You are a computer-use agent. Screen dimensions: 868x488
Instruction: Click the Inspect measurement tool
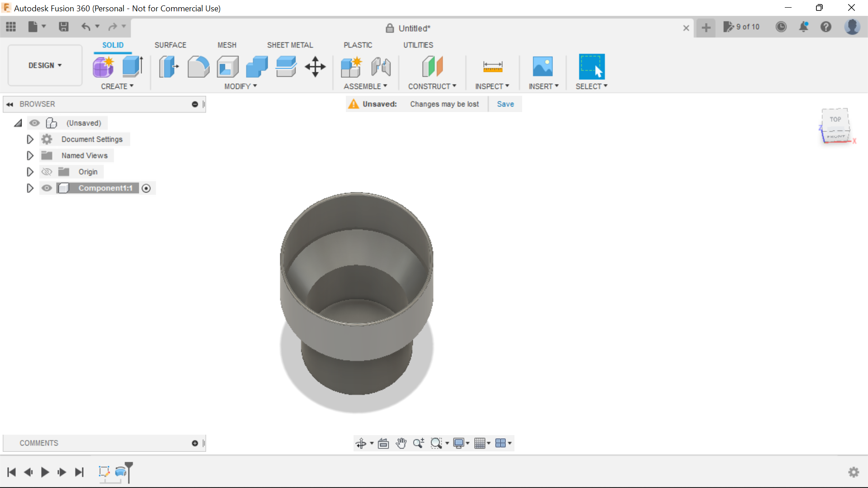(492, 66)
